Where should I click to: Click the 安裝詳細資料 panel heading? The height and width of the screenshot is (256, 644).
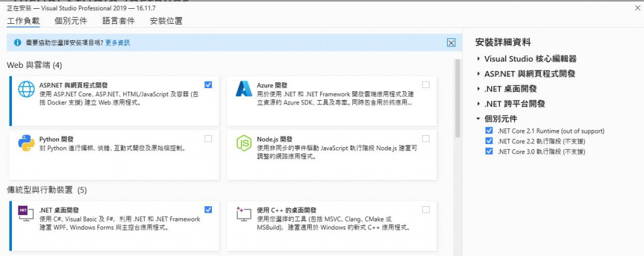coord(503,42)
